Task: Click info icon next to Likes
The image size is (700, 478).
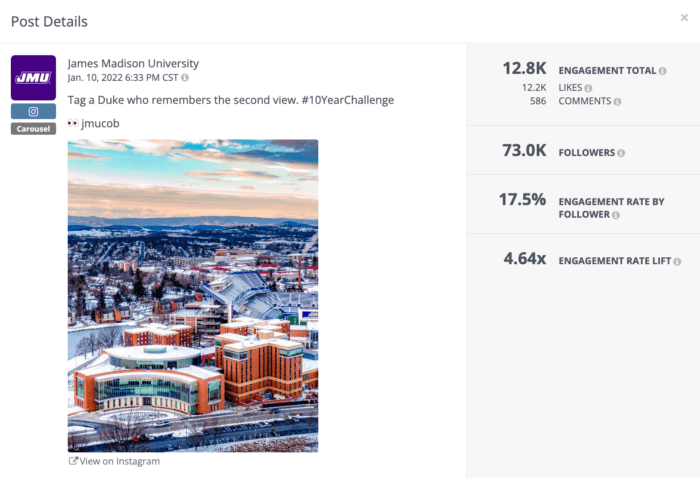Action: coord(588,88)
